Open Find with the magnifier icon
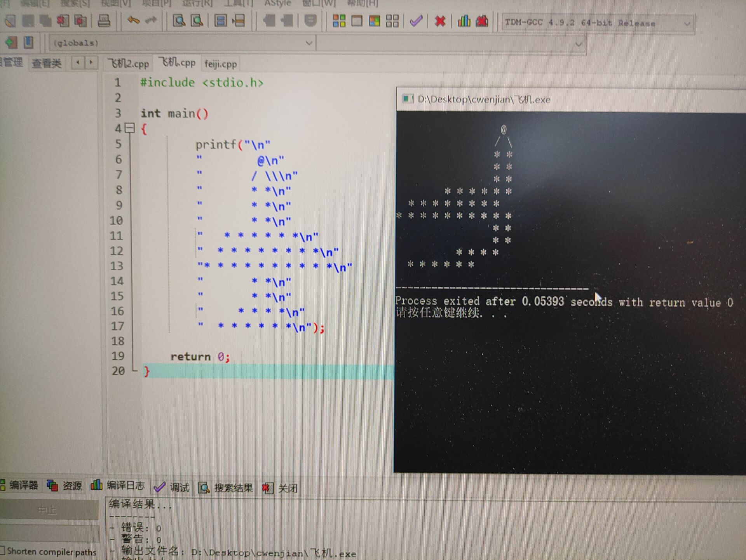Screen dimensions: 746x560 (179, 21)
